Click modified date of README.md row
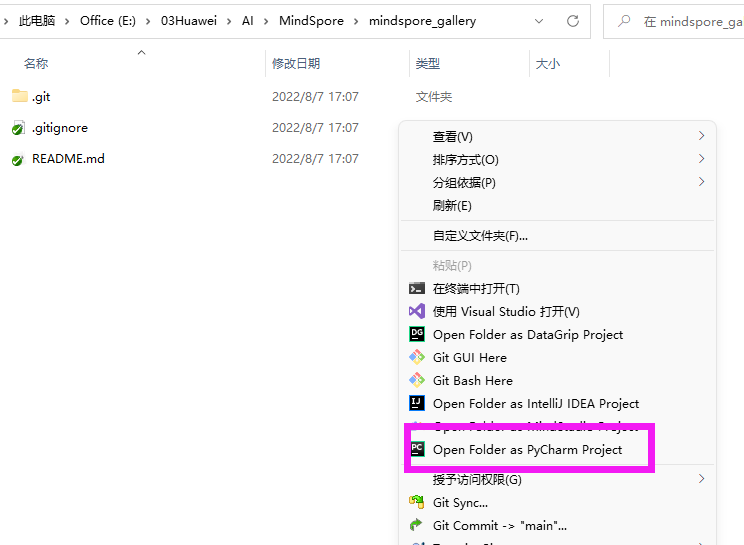Image resolution: width=744 pixels, height=545 pixels. (315, 159)
